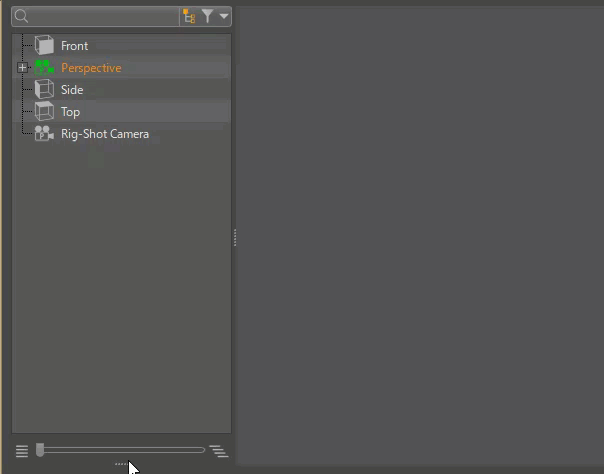Screen dimensions: 604x474
Task: Select the Front row label
Action: click(74, 46)
